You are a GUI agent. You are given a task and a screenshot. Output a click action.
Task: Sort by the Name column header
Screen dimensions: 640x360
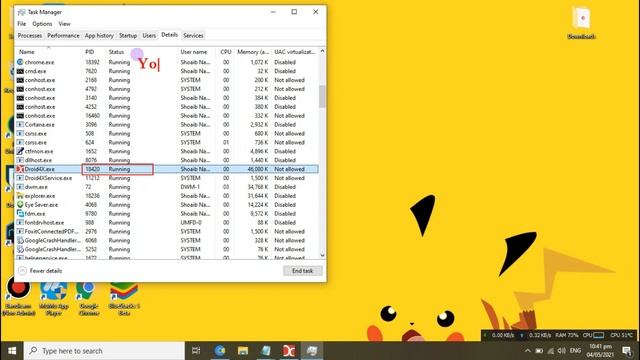point(49,52)
